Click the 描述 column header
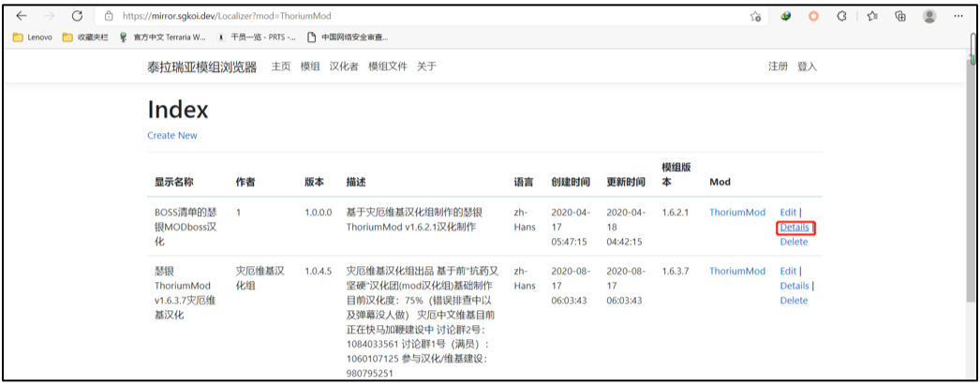The image size is (980, 385). pyautogui.click(x=356, y=183)
